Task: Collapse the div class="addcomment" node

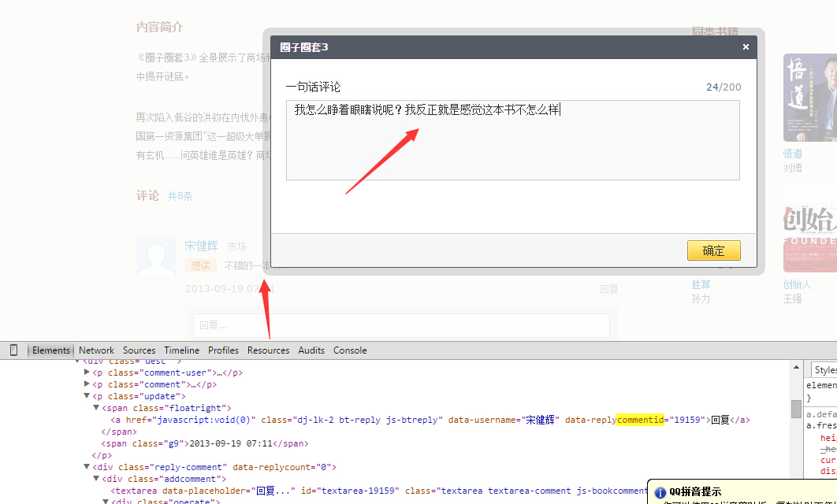Action: pyautogui.click(x=96, y=478)
